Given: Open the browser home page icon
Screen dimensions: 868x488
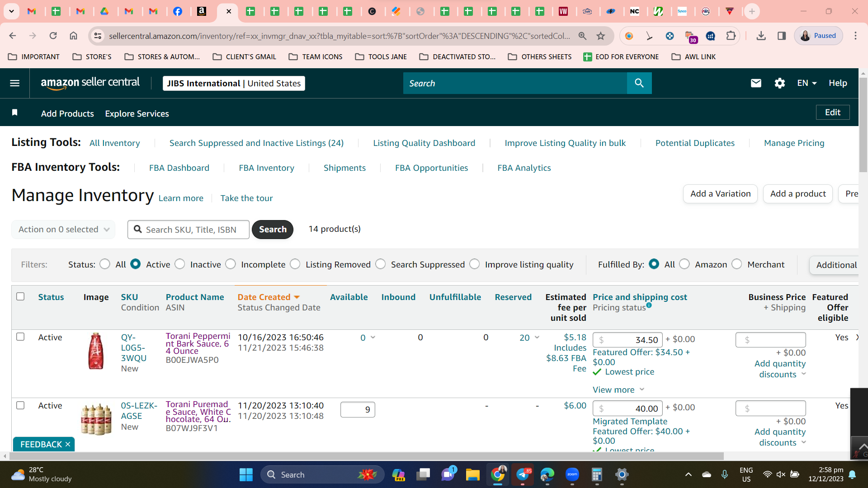Looking at the screenshot, I should (x=73, y=36).
